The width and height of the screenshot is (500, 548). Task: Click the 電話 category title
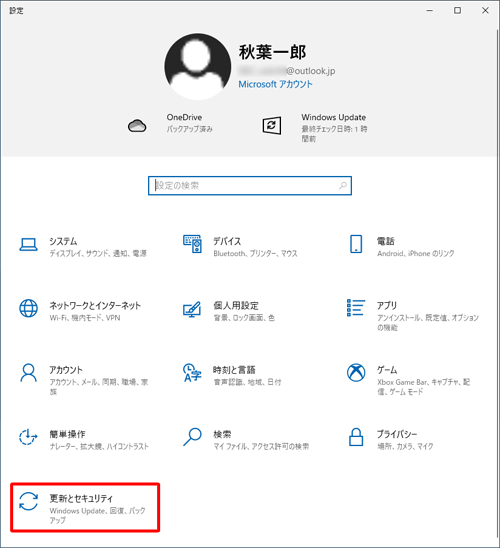[x=385, y=241]
